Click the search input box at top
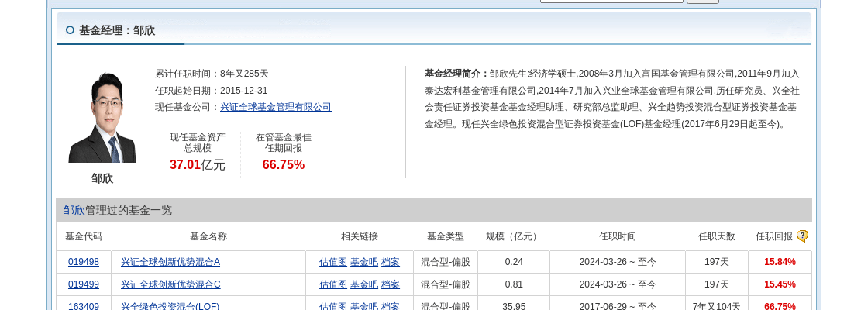 (611, 1)
